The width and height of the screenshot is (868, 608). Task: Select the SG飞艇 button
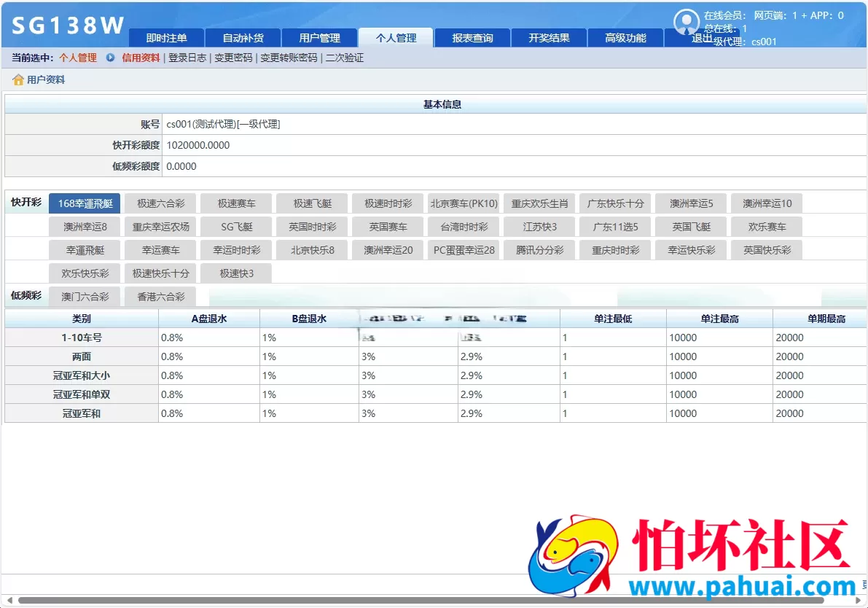[236, 227]
